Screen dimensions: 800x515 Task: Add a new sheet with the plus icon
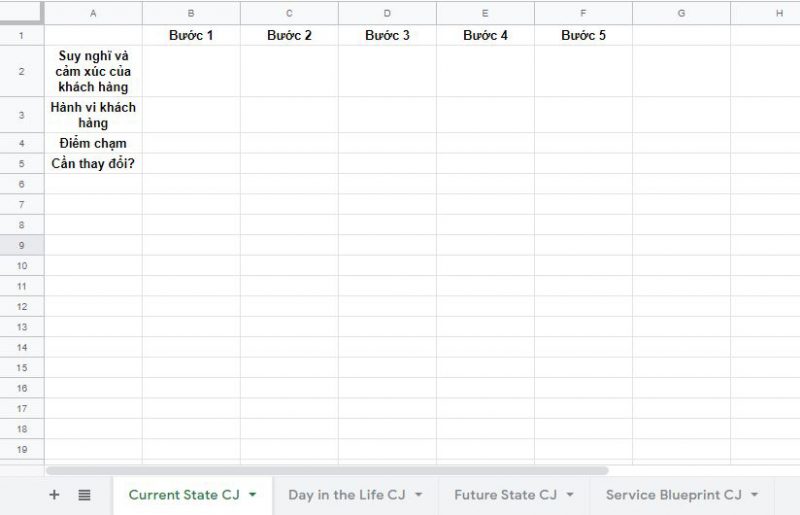point(54,495)
